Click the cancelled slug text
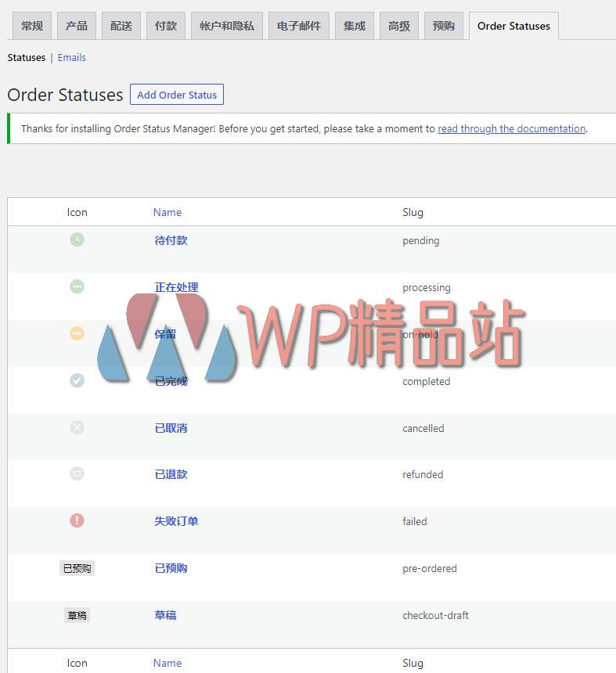The image size is (616, 673). coord(423,428)
